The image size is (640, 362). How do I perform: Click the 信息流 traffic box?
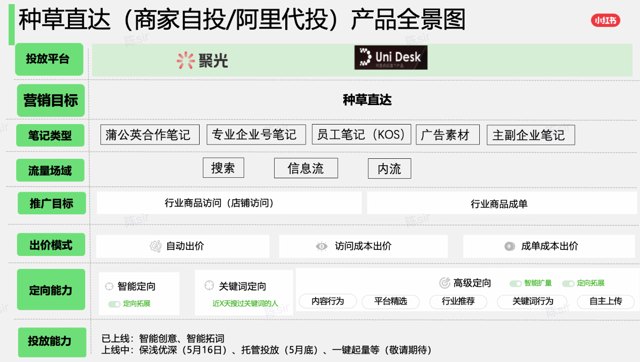[306, 168]
